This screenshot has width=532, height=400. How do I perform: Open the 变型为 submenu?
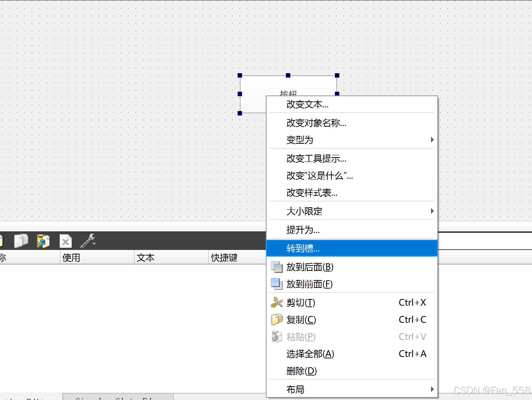(x=352, y=140)
